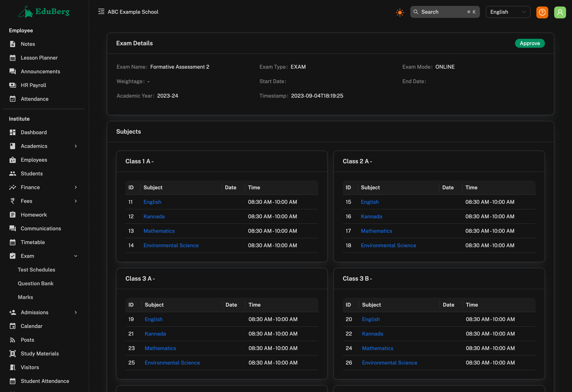Screen dimensions: 572x392
Task: Click the Notes sidebar icon
Action: (13, 44)
